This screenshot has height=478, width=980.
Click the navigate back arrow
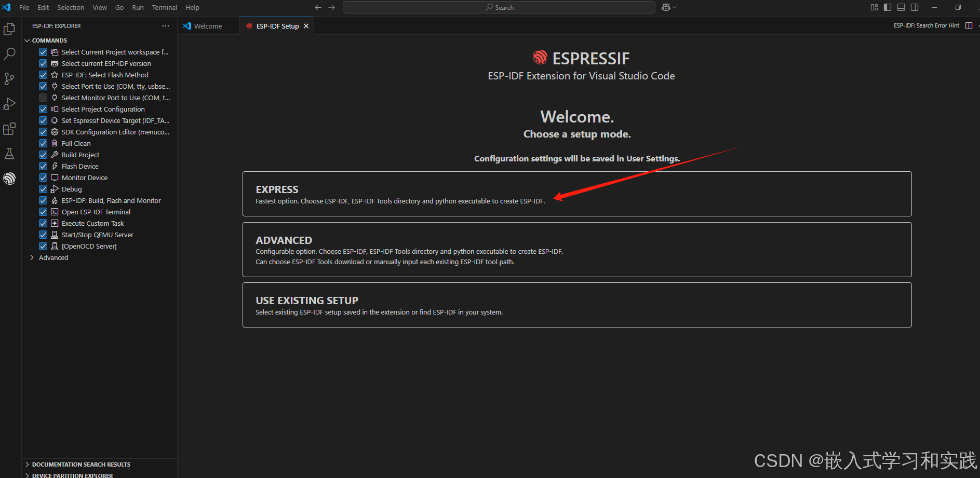pyautogui.click(x=318, y=7)
